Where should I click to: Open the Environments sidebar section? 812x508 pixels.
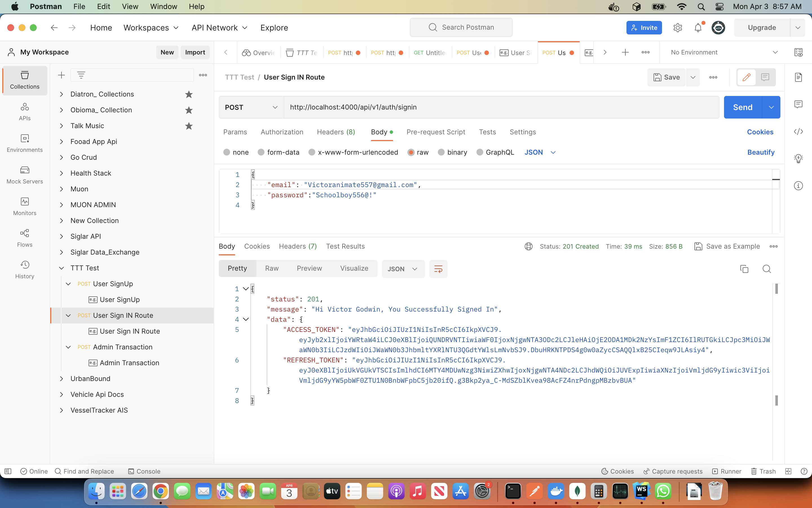(25, 143)
